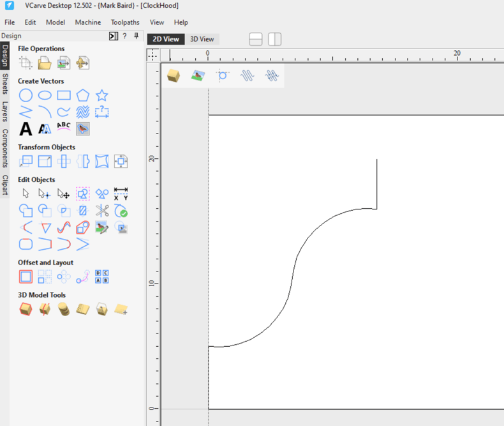Open the Offset Vectors tool
Screen dimensions: 504x426
pos(26,277)
